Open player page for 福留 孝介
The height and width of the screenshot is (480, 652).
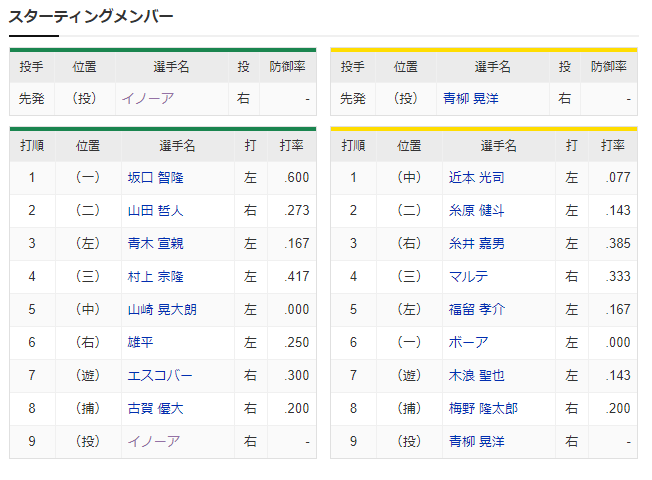click(x=477, y=309)
